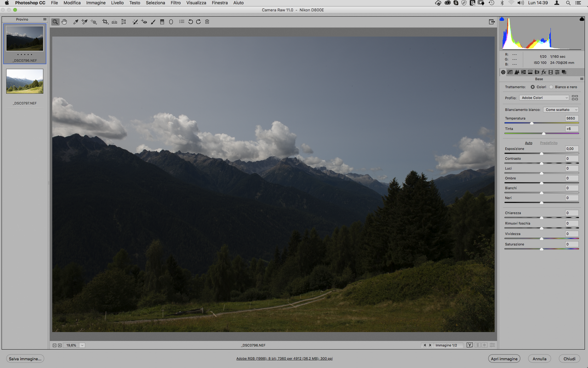Select the Zoom tool
588x368 pixels.
point(55,22)
